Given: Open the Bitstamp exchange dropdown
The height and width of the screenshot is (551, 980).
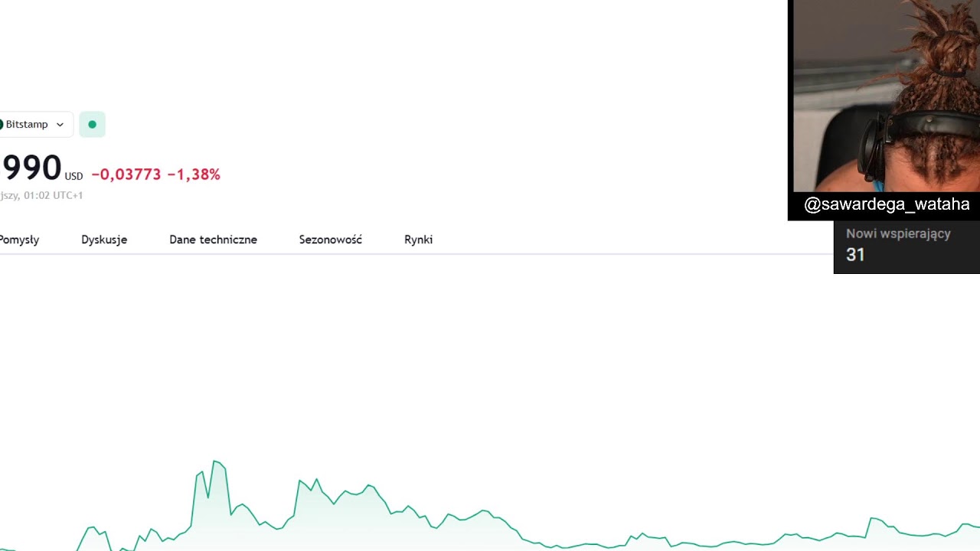Looking at the screenshot, I should point(32,125).
